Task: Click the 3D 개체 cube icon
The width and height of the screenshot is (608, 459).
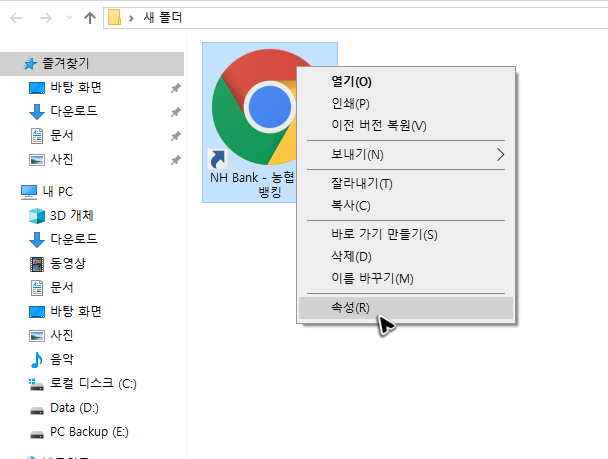Action: 37,216
